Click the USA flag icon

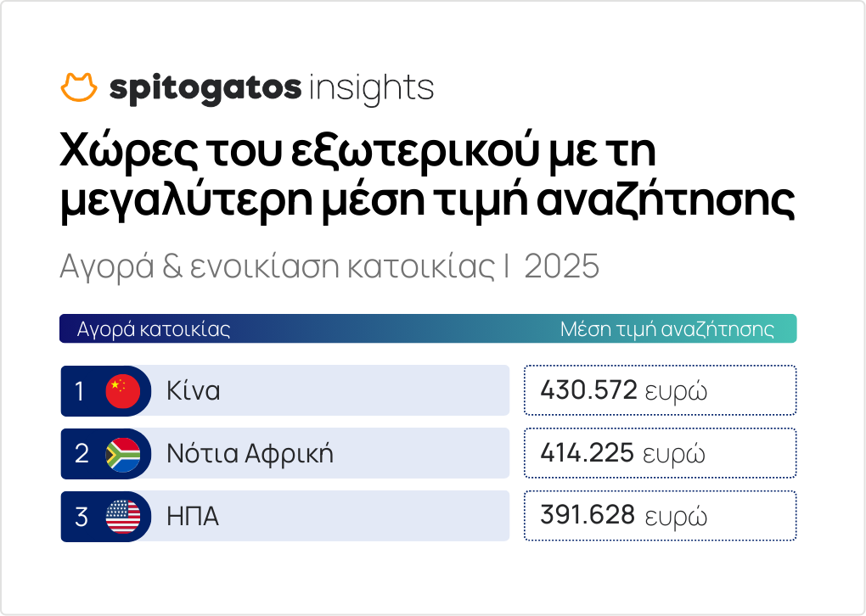[x=123, y=516]
